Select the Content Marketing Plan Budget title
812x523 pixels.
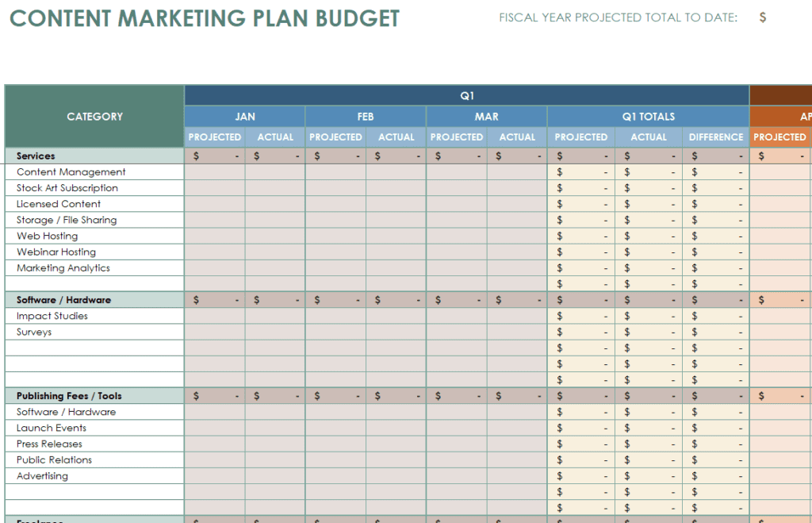click(205, 19)
